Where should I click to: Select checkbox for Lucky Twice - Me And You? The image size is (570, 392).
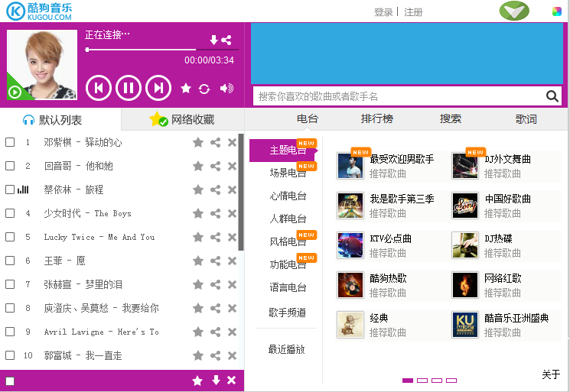[x=10, y=237]
